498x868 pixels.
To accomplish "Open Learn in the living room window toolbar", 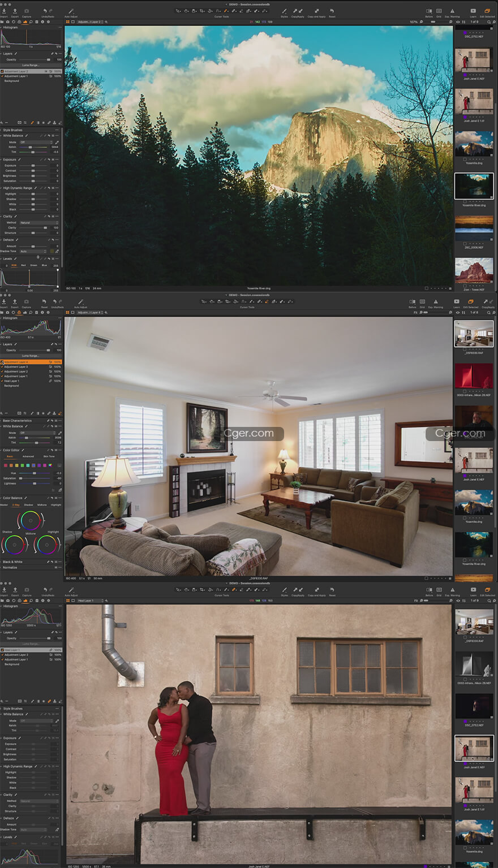I will click(457, 302).
